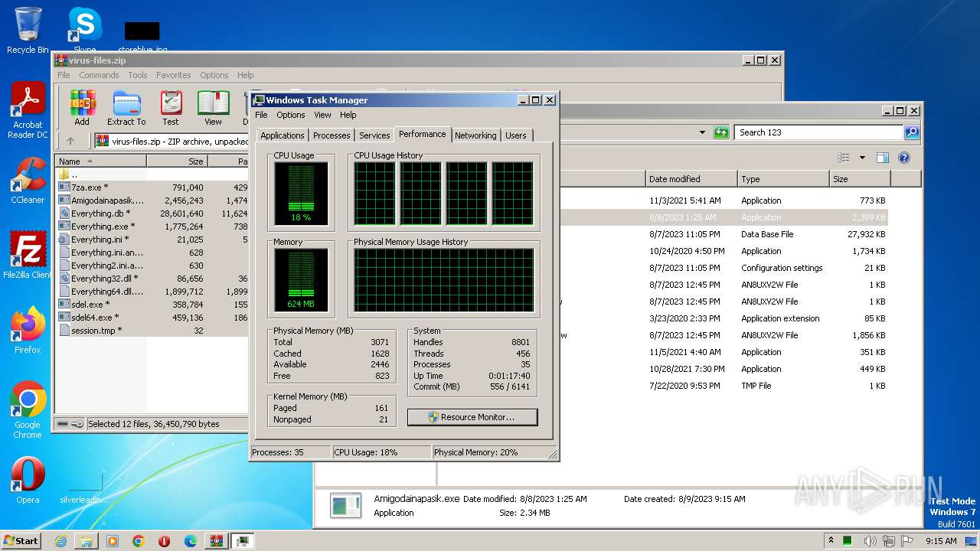Sort WinRAR list by Name column
Screen dimensions: 980x551
point(100,161)
